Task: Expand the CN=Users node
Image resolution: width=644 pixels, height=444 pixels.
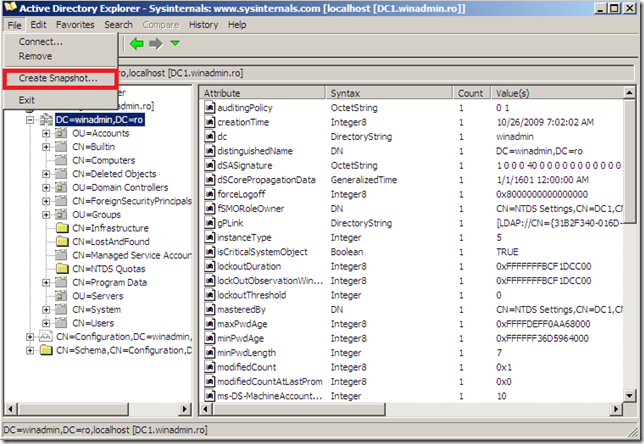Action: [46, 323]
